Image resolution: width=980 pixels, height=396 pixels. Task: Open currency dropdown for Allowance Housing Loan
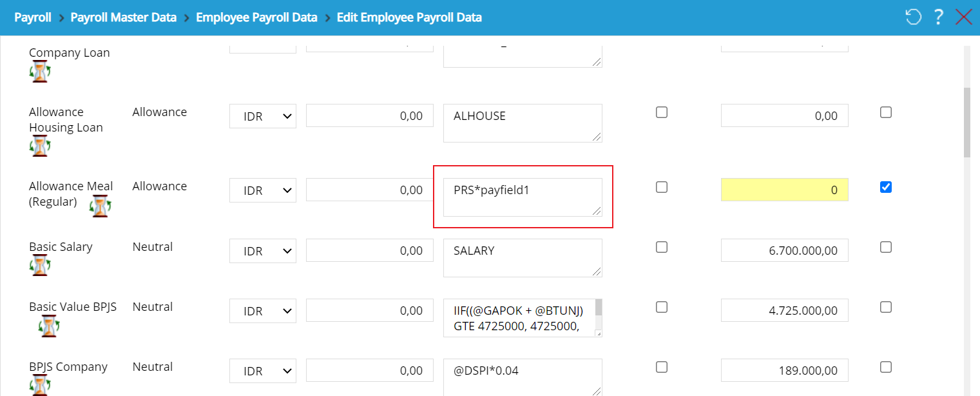[263, 117]
